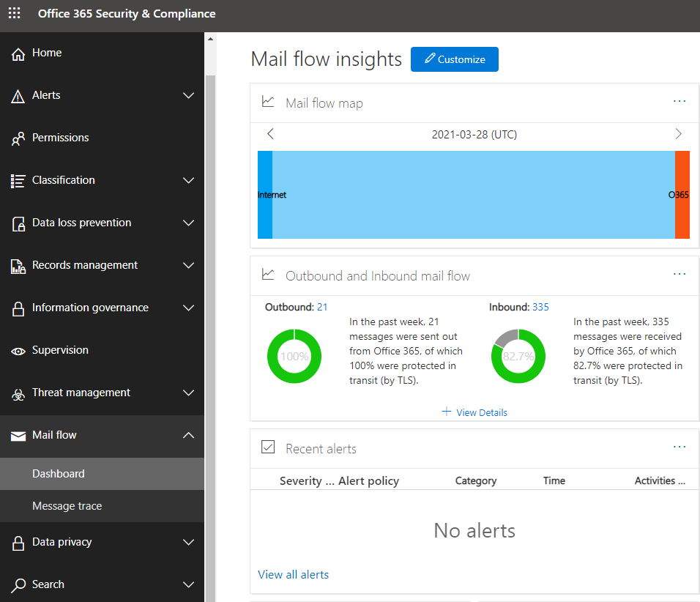Expand the Alerts menu chevron
Image resolution: width=700 pixels, height=602 pixels.
pyautogui.click(x=189, y=95)
